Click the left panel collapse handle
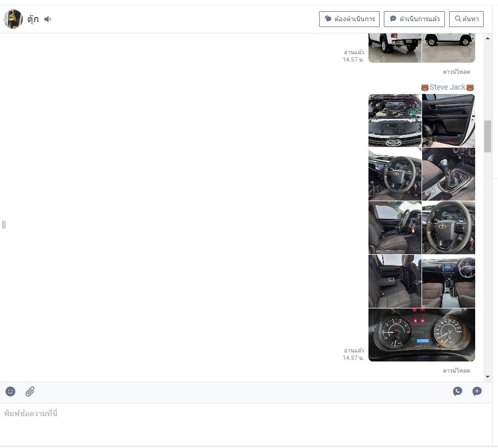 click(4, 225)
